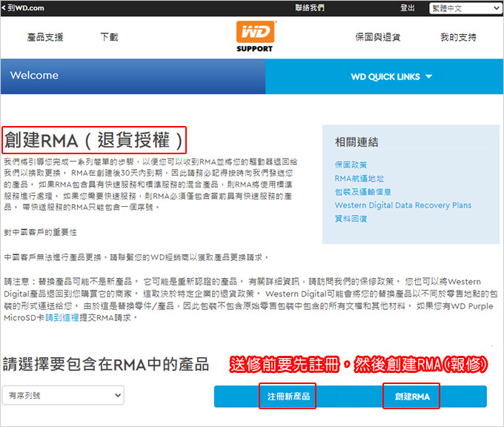Open the 繁體中文 language dropdown
Viewport: 504px width, 427px height.
[465, 8]
